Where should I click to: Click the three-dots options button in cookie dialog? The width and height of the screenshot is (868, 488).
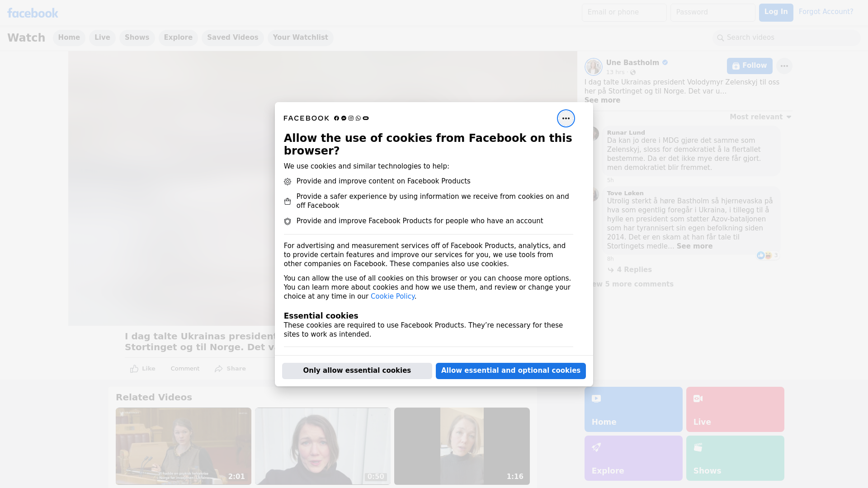click(x=566, y=118)
